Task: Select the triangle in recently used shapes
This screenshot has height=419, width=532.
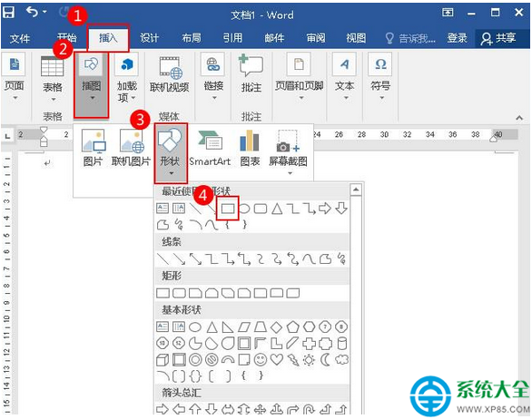Action: point(277,209)
